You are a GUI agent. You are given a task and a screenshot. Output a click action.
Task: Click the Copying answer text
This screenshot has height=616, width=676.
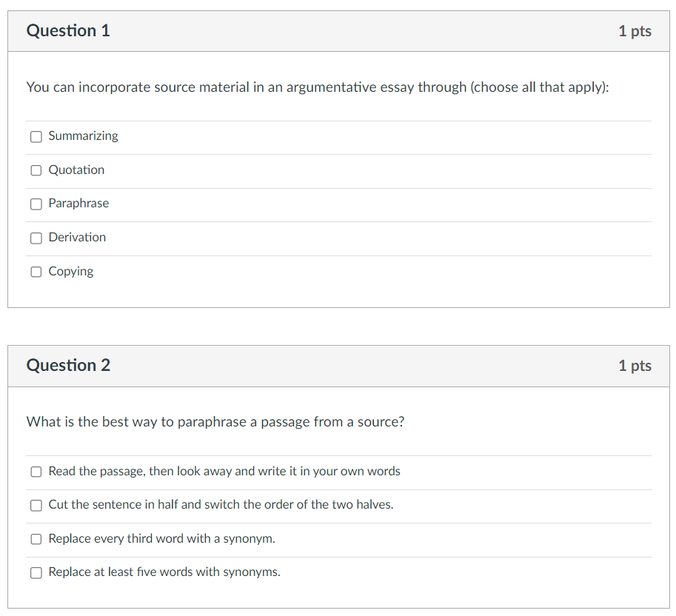tap(71, 271)
